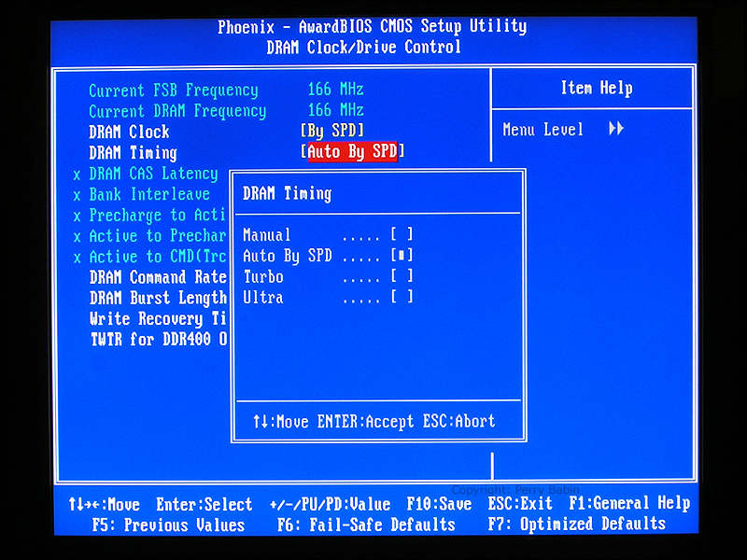Click the disabled Active to CMD(Trc item
This screenshot has height=560, width=747.
158,258
